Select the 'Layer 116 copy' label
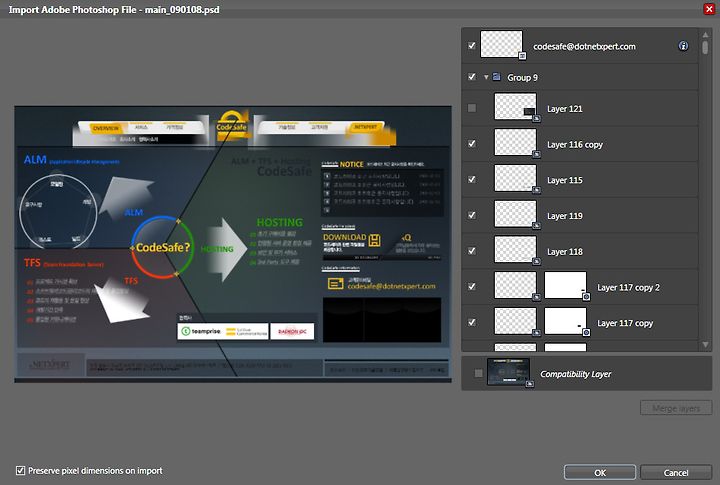The width and height of the screenshot is (720, 485). click(574, 145)
